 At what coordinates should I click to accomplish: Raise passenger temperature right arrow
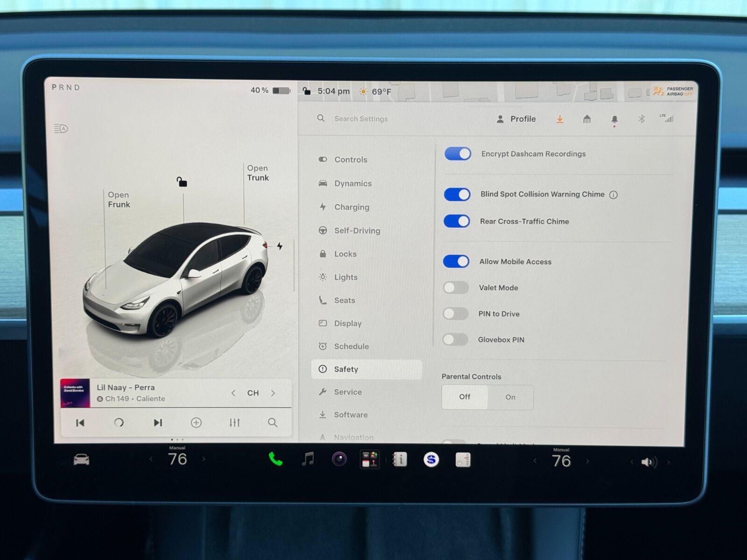(x=587, y=462)
